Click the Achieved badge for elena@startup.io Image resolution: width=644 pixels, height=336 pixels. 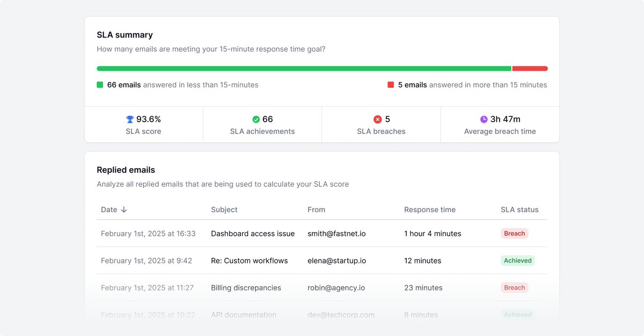(x=518, y=260)
